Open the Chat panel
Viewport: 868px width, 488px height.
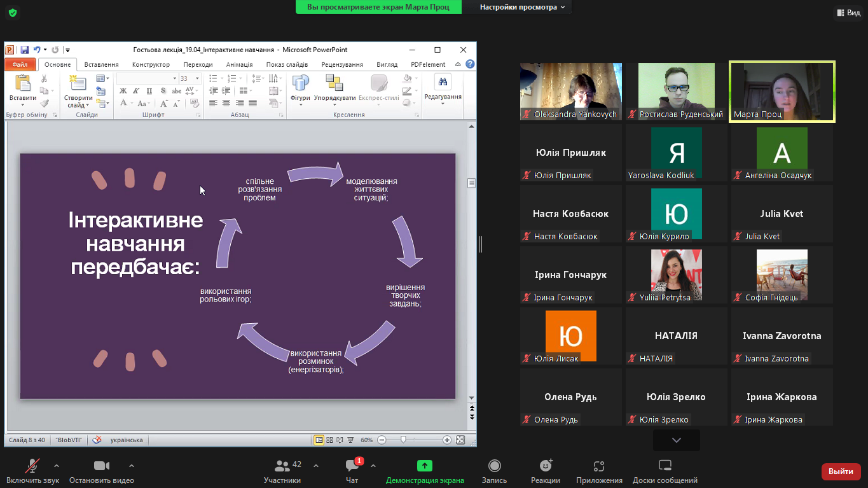(x=352, y=466)
